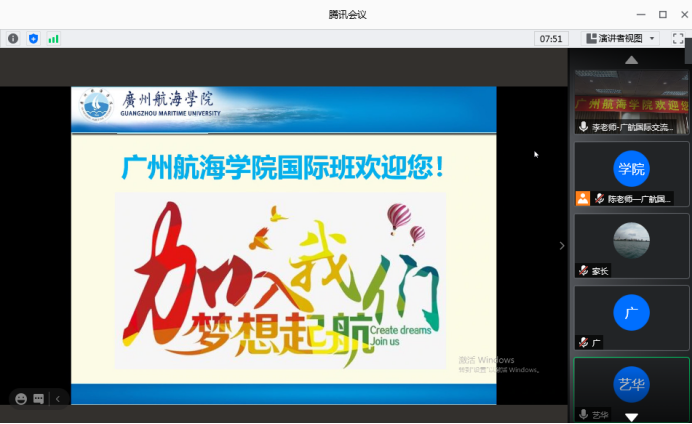
Task: Collapse the bottom-left floating toolbar arrow
Action: 57,398
